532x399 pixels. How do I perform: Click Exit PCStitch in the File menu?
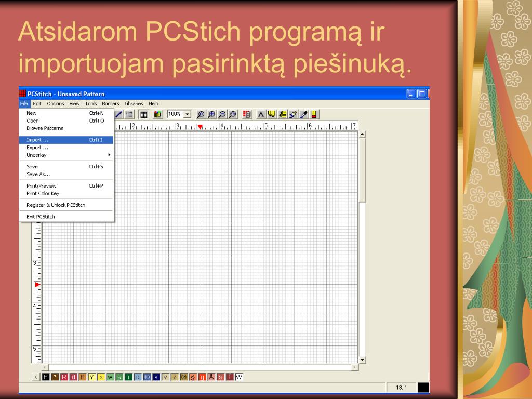coord(66,217)
